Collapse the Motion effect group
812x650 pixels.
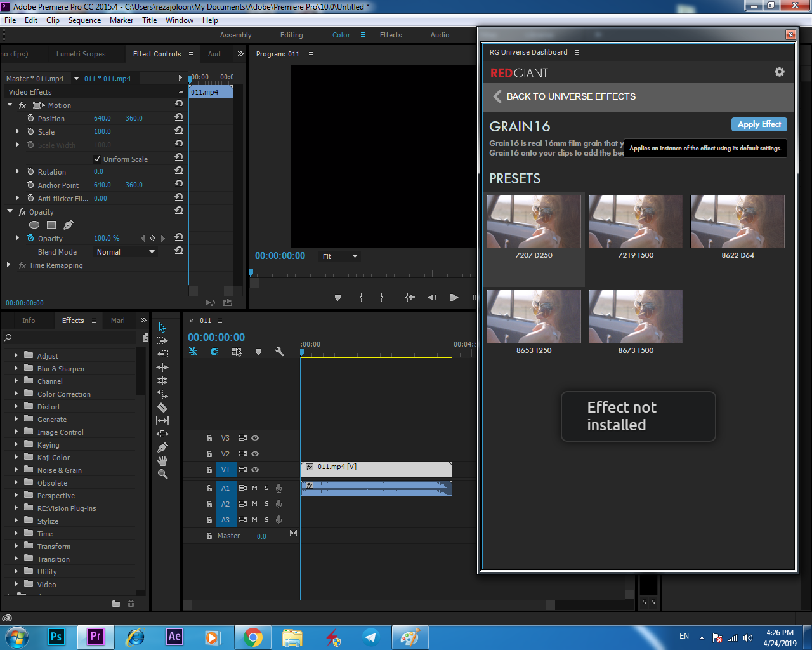click(x=10, y=105)
